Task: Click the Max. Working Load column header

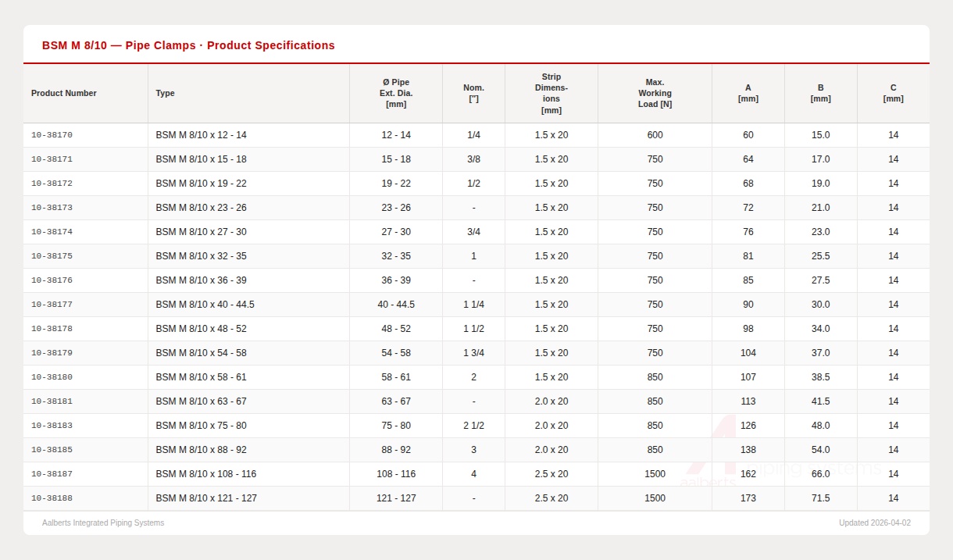Action: click(655, 93)
